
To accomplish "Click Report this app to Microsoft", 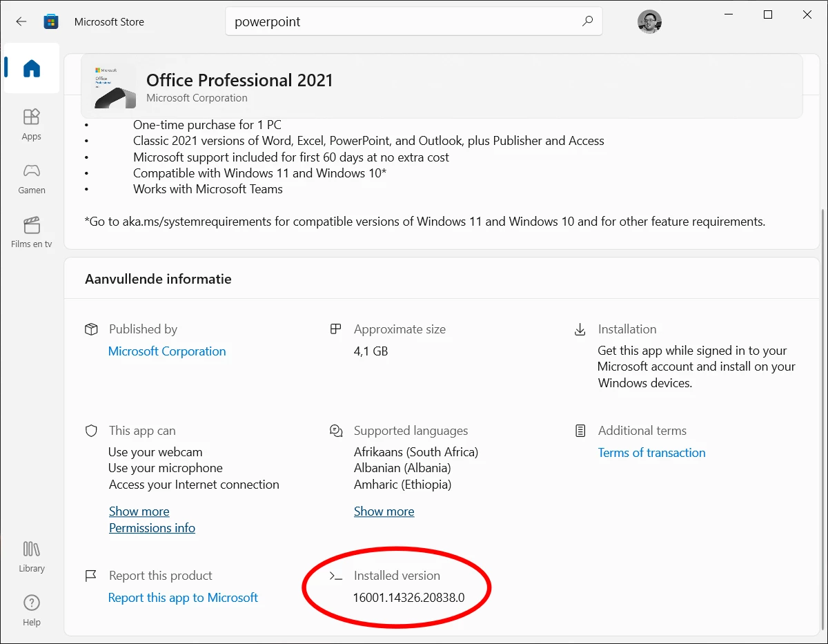I will [183, 598].
